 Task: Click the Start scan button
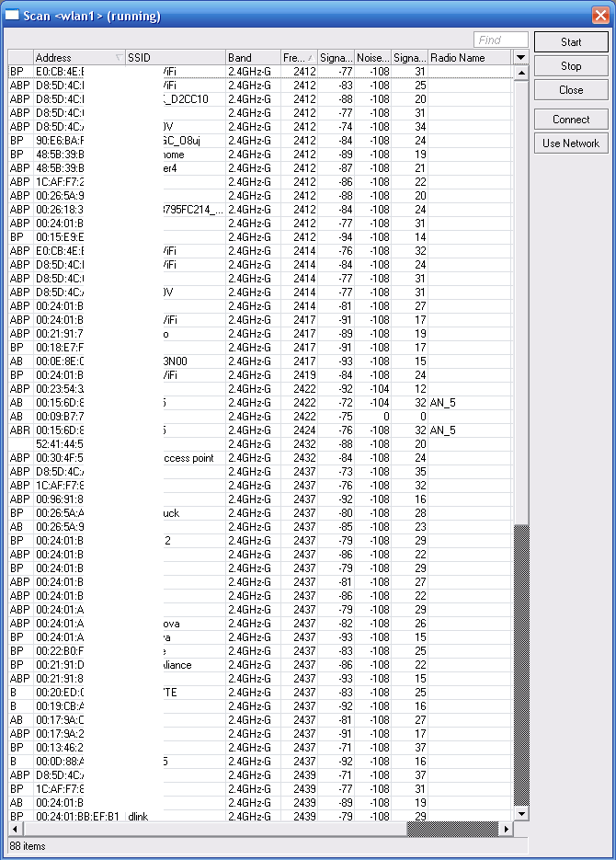[571, 42]
